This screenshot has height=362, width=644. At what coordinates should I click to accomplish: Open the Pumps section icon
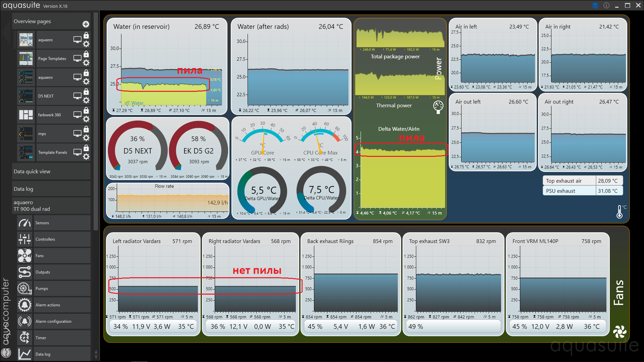tap(25, 289)
